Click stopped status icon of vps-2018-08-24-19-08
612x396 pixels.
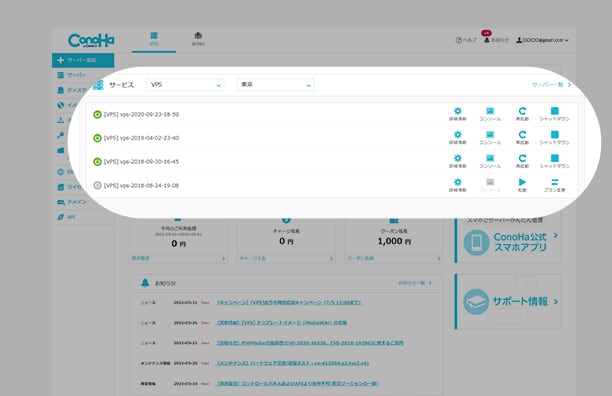click(97, 185)
